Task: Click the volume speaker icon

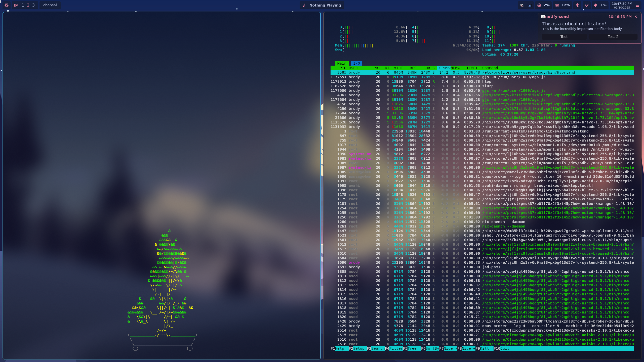Action: [595, 5]
